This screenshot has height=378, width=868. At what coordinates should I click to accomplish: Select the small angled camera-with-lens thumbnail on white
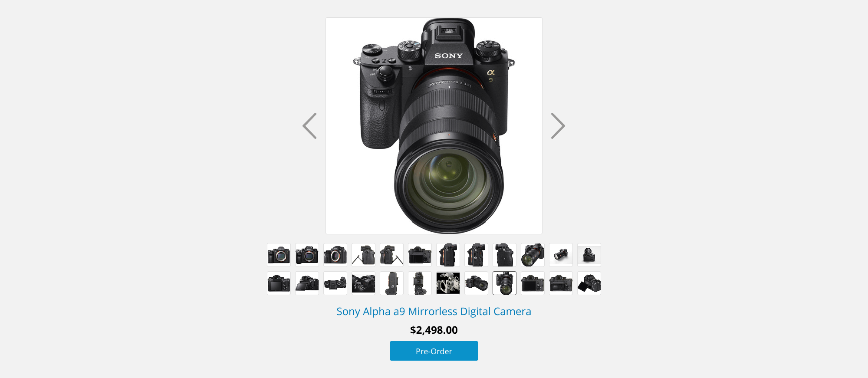[x=561, y=255]
